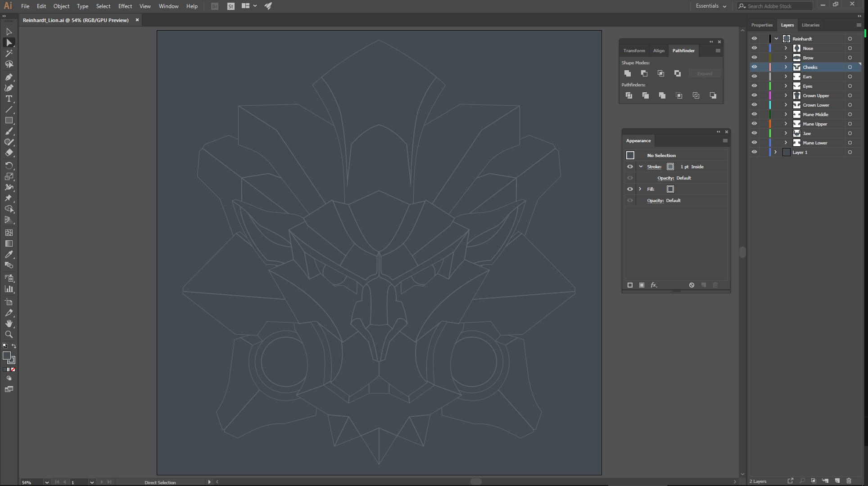Switch to the Libraries tab

pyautogui.click(x=810, y=25)
